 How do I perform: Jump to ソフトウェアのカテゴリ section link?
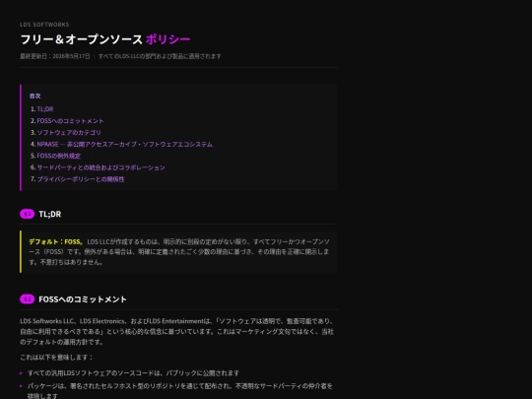(x=69, y=133)
